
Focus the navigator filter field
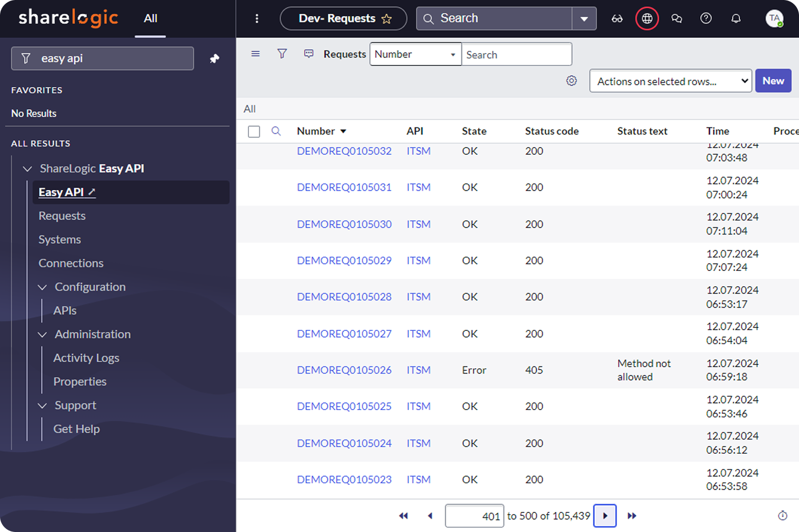click(102, 59)
